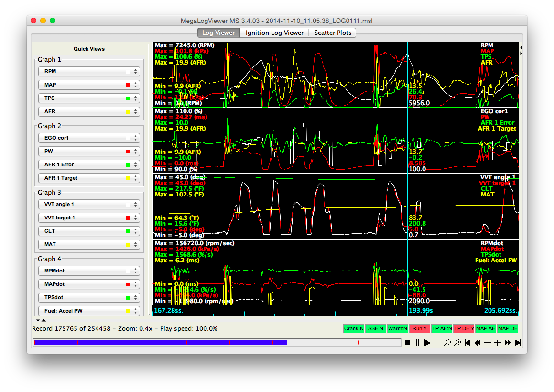Screen dimensions: 554x392
Task: Toggle the Crank:N status indicator
Action: pyautogui.click(x=354, y=329)
